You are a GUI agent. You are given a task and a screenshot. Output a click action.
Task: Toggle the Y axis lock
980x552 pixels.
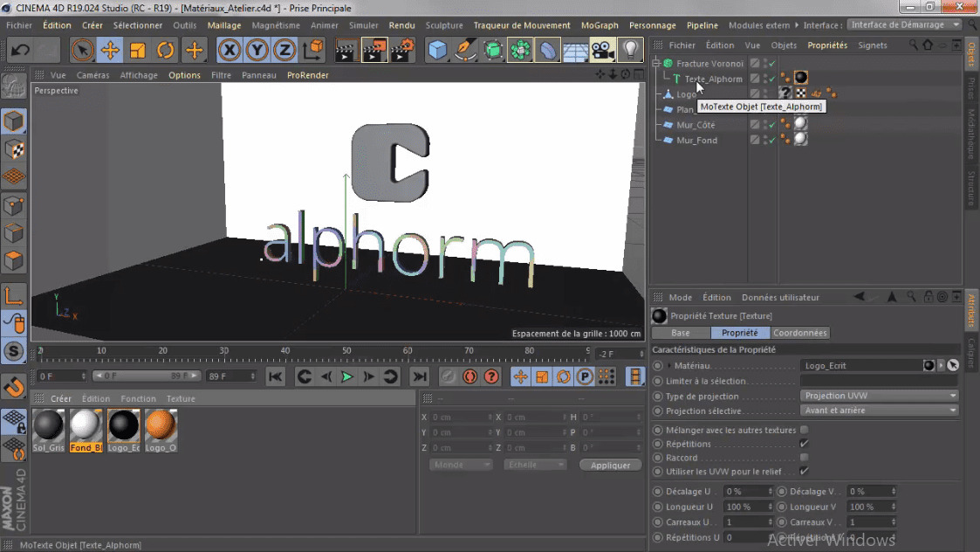point(257,50)
